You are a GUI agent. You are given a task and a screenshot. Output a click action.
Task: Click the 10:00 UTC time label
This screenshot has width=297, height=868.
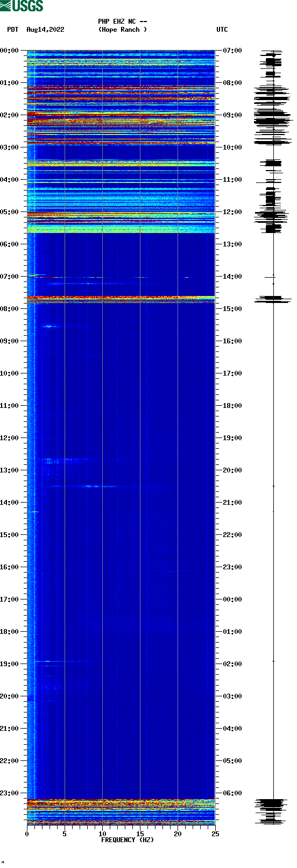point(232,147)
